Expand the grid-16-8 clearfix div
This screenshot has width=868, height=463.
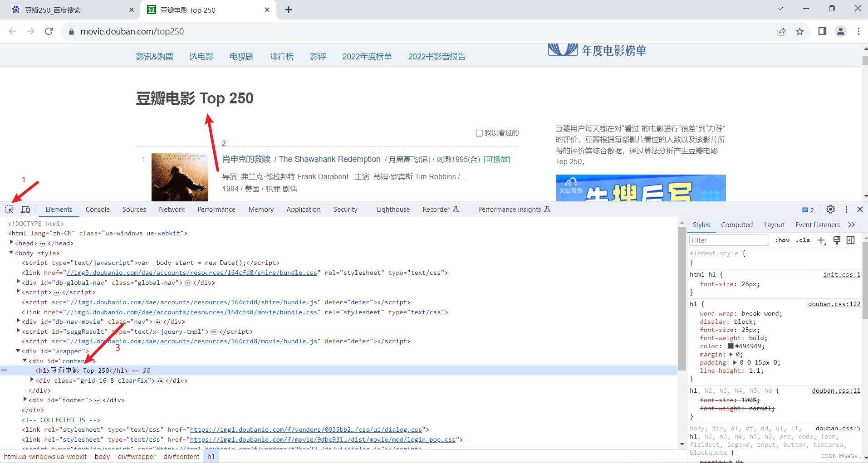click(x=32, y=380)
